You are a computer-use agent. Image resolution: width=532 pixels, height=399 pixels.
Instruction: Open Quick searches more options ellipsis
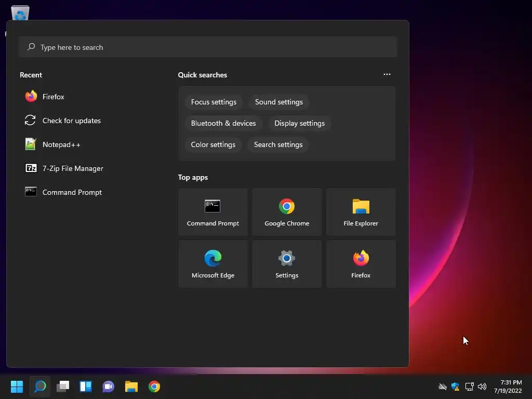387,74
